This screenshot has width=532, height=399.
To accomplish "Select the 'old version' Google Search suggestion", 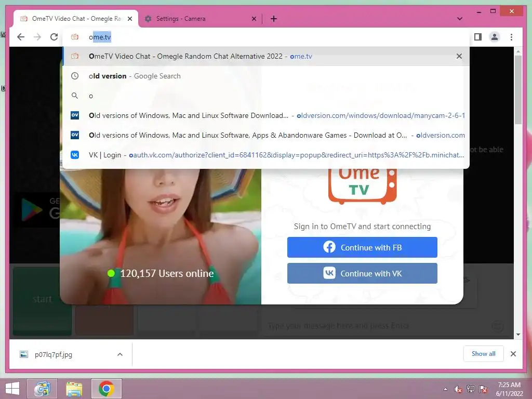I will click(x=266, y=76).
